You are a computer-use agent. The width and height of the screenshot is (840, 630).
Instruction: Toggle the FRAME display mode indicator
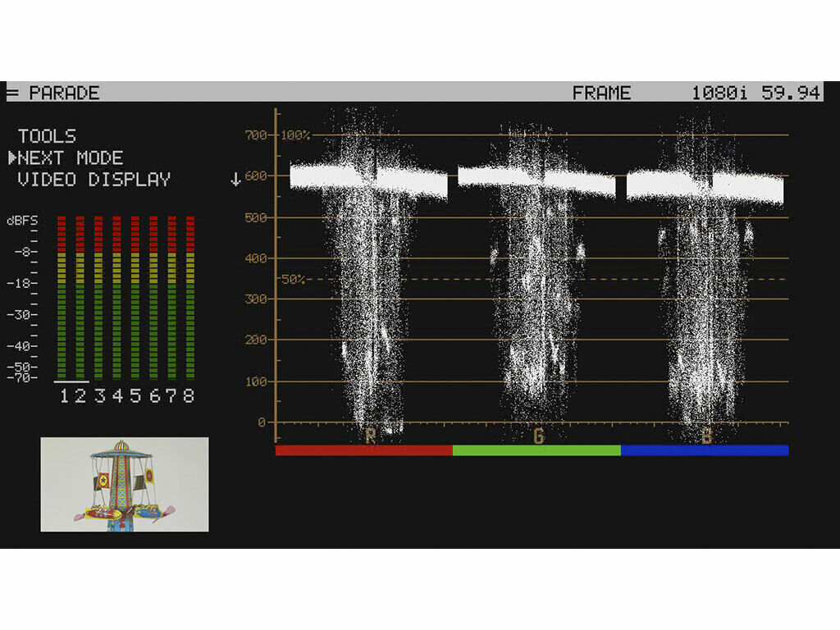(601, 92)
